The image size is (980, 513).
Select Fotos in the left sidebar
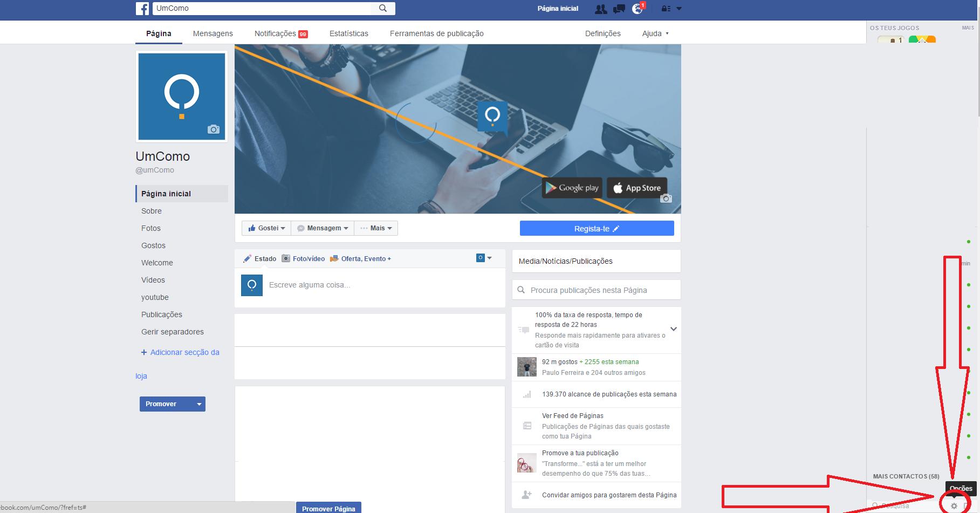pos(151,228)
